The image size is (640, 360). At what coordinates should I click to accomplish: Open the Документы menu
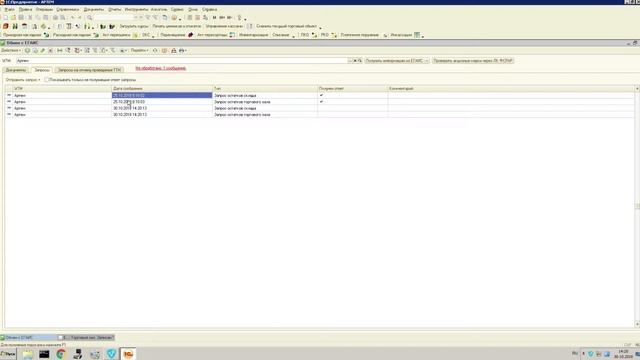click(x=93, y=9)
